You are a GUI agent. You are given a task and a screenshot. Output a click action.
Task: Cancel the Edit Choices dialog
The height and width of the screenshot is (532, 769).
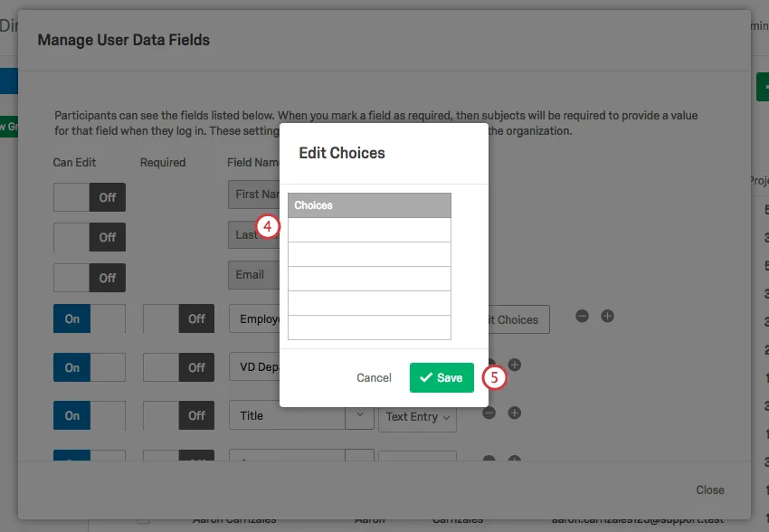(x=373, y=377)
